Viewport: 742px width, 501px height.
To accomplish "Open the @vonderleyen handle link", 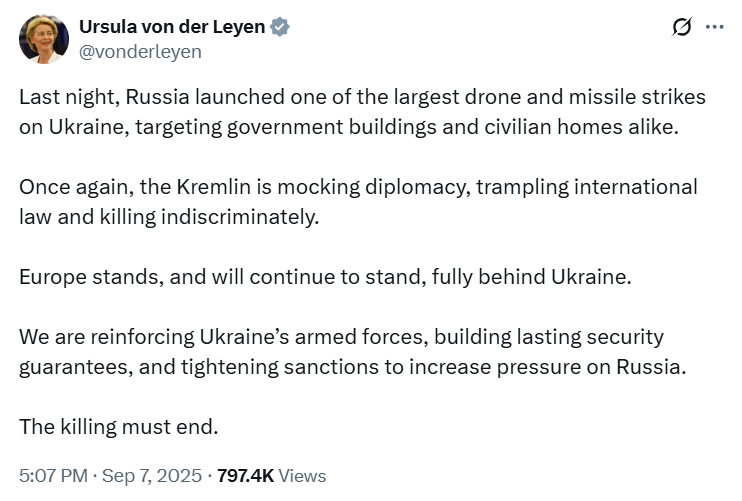I will [x=140, y=52].
